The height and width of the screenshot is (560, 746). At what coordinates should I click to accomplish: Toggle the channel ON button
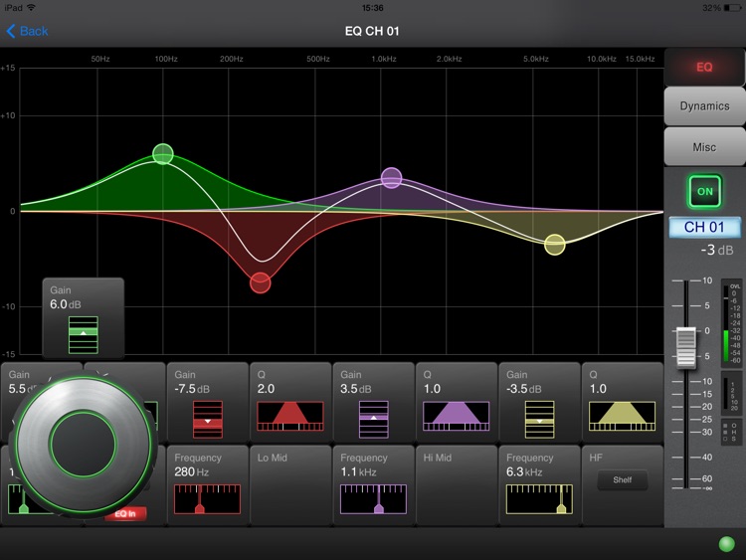pos(704,191)
